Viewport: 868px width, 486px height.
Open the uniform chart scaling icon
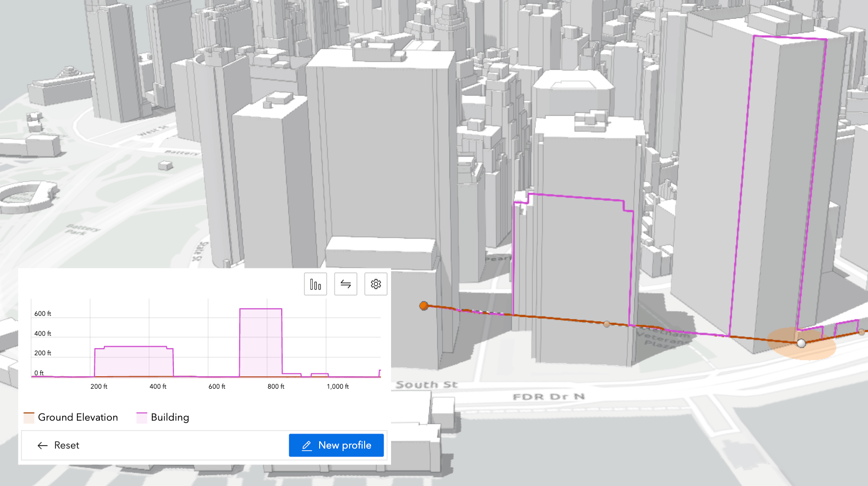coord(315,284)
